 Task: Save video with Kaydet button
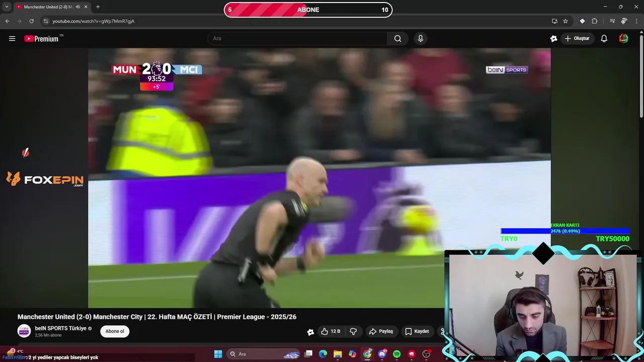[x=417, y=331]
